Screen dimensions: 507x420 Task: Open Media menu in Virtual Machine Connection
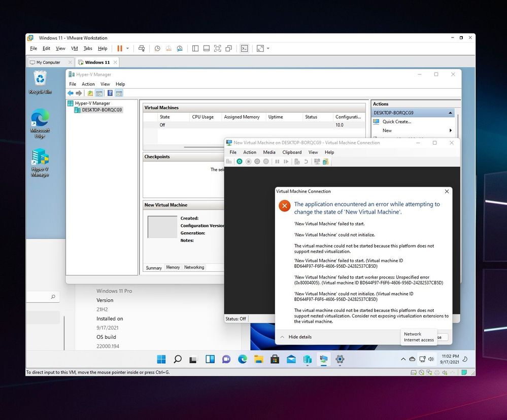tap(269, 152)
